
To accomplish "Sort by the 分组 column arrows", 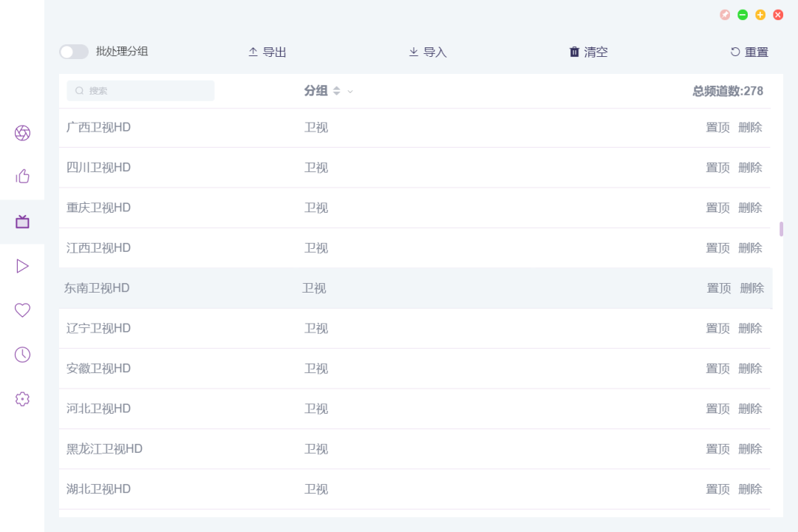I will tap(336, 91).
